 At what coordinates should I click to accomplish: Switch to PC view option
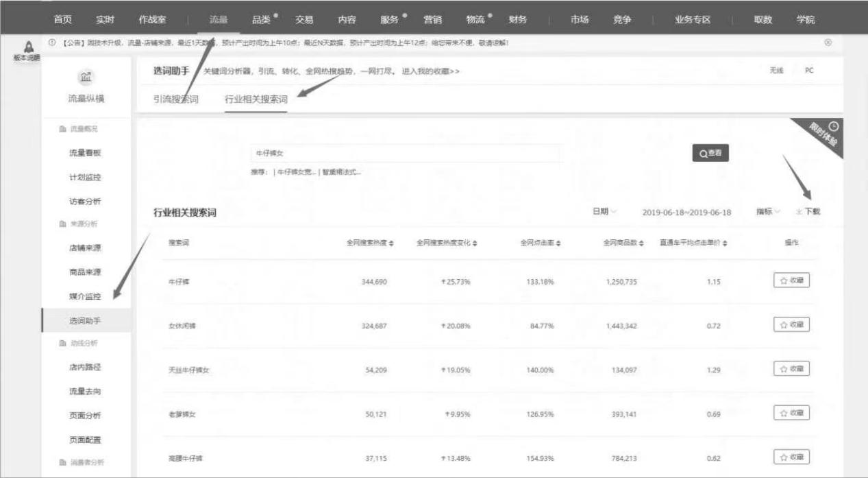pyautogui.click(x=808, y=71)
